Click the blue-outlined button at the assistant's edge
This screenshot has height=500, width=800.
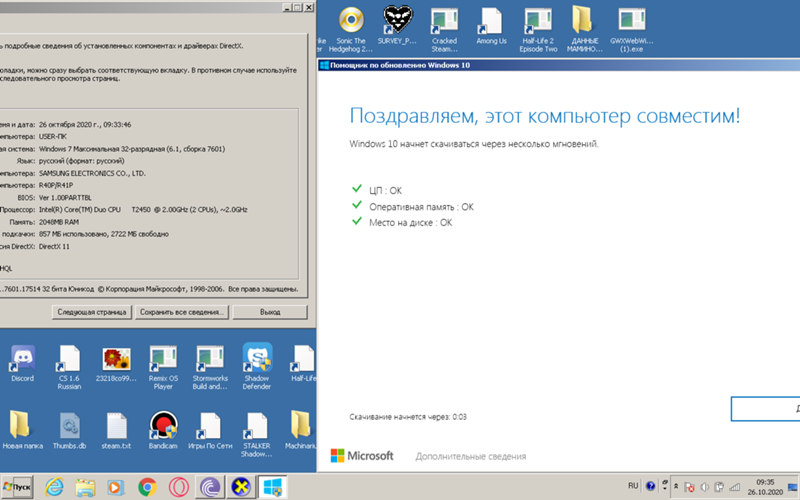click(765, 409)
